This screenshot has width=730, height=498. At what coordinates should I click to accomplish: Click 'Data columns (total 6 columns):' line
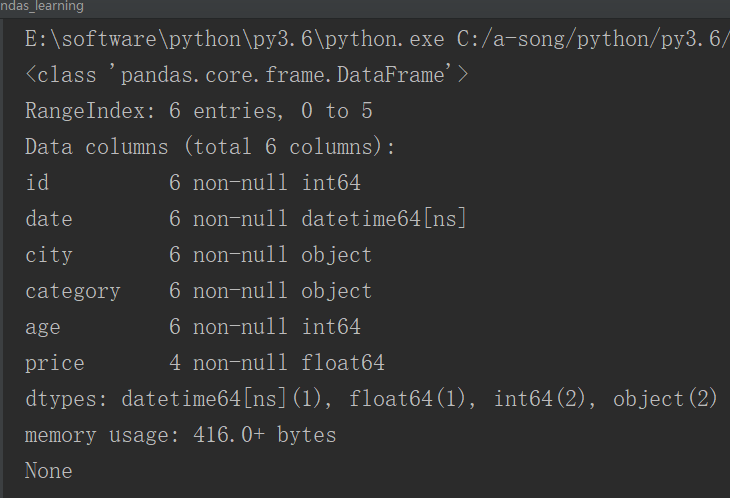click(210, 147)
